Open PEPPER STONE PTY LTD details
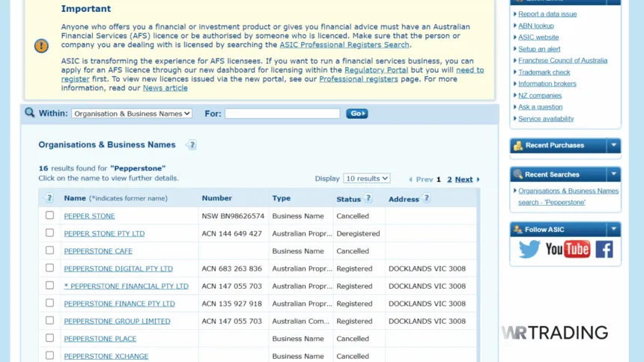 (104, 233)
